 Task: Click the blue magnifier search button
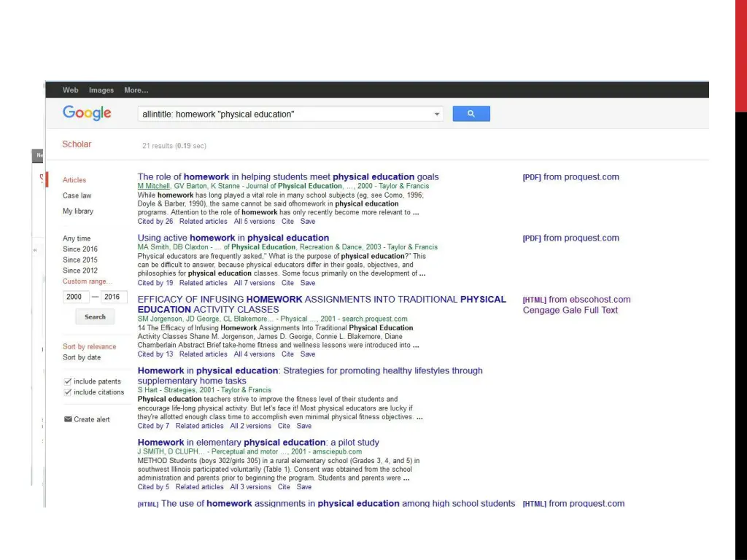(471, 114)
